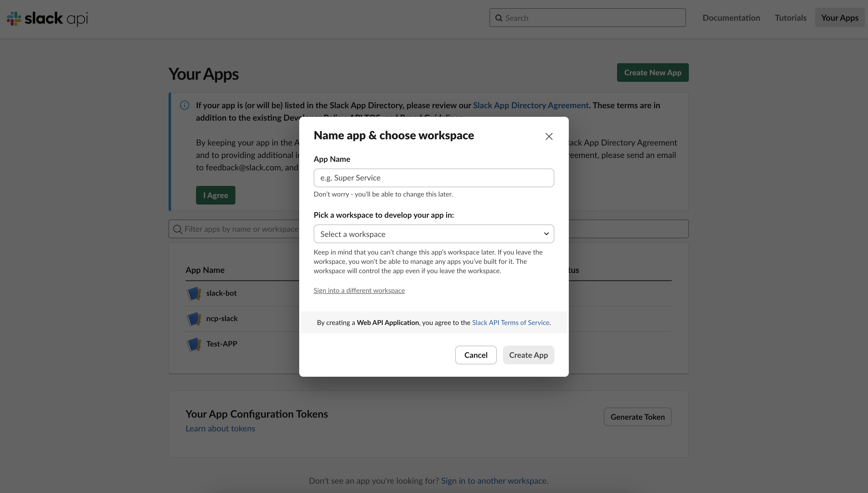Click the info icon in agreement banner
Image resolution: width=868 pixels, height=493 pixels.
[184, 105]
